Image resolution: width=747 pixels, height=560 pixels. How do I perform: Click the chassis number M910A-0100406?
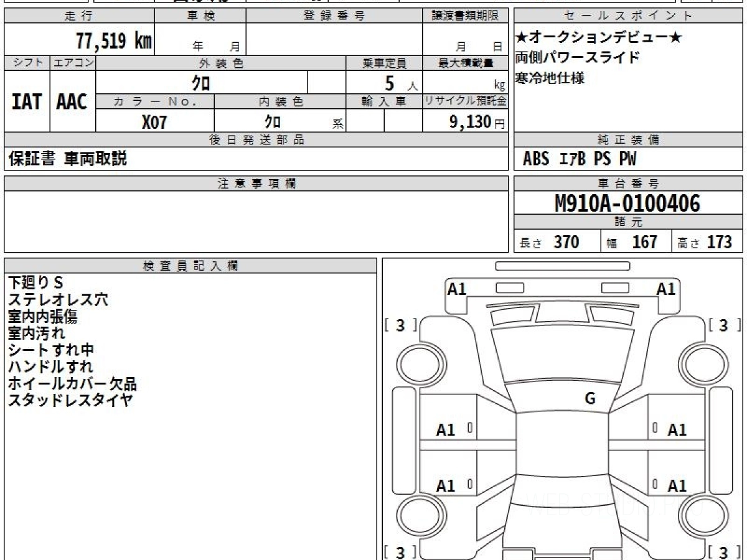627,203
